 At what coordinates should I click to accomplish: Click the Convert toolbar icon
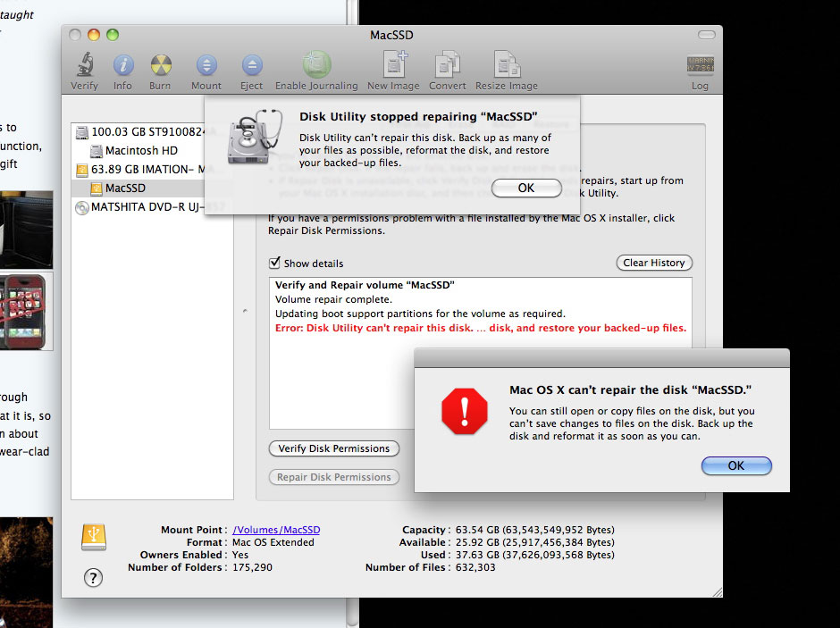[x=448, y=65]
